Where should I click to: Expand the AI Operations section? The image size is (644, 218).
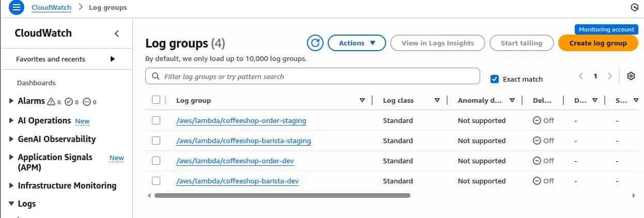coord(11,120)
